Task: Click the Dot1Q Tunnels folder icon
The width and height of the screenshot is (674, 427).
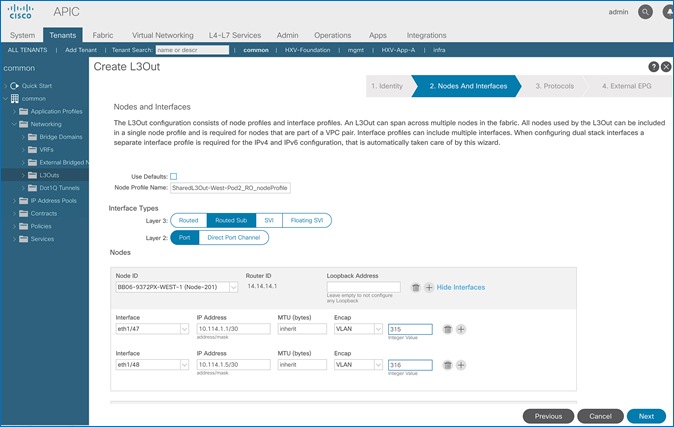Action: click(x=32, y=188)
